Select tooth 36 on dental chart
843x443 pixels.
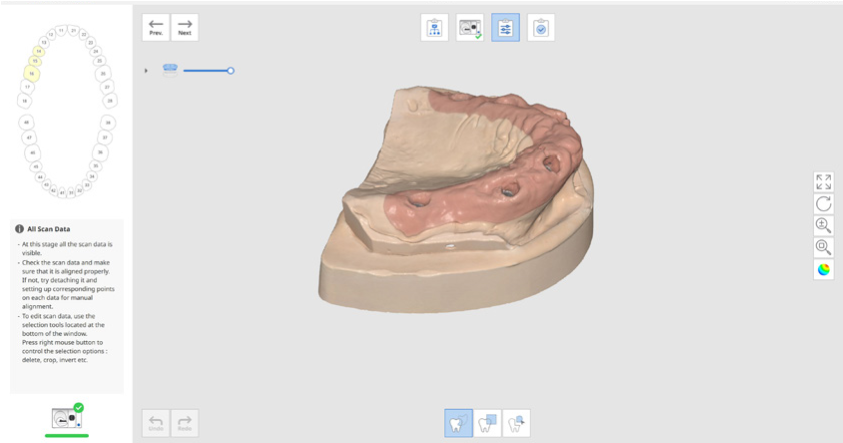101,152
